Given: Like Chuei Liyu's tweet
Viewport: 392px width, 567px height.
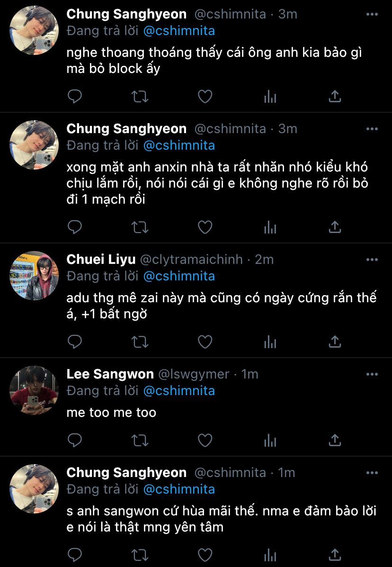Looking at the screenshot, I should point(205,342).
